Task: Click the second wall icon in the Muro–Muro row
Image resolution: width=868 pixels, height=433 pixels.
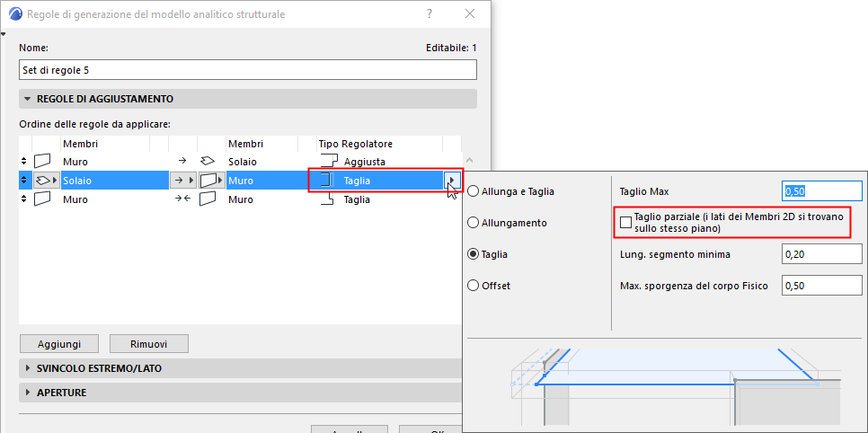Action: point(208,199)
